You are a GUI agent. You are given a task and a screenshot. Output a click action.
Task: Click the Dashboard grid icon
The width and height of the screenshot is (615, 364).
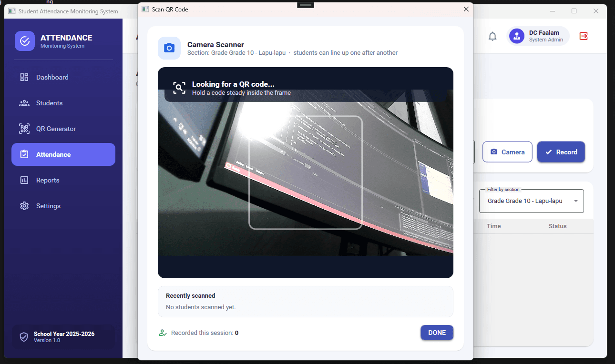coord(24,77)
